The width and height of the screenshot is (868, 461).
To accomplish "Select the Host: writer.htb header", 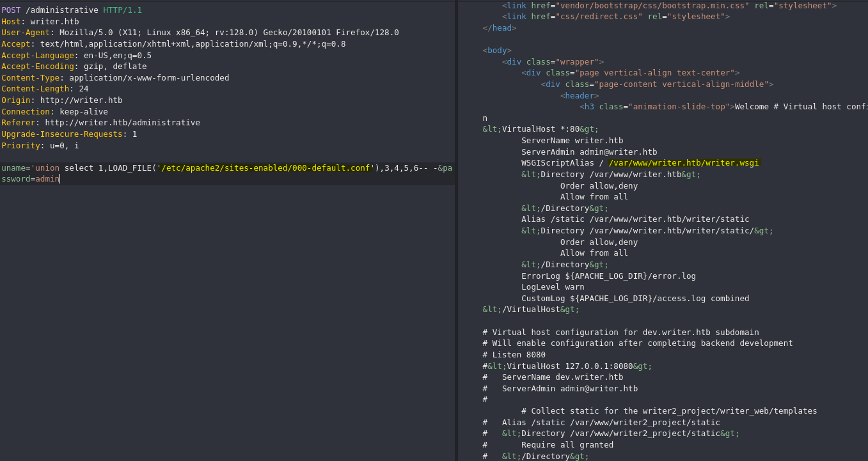I will pos(40,21).
